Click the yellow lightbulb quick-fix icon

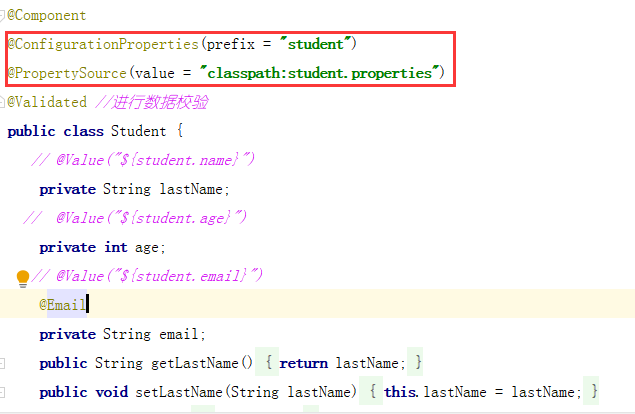[x=23, y=278]
